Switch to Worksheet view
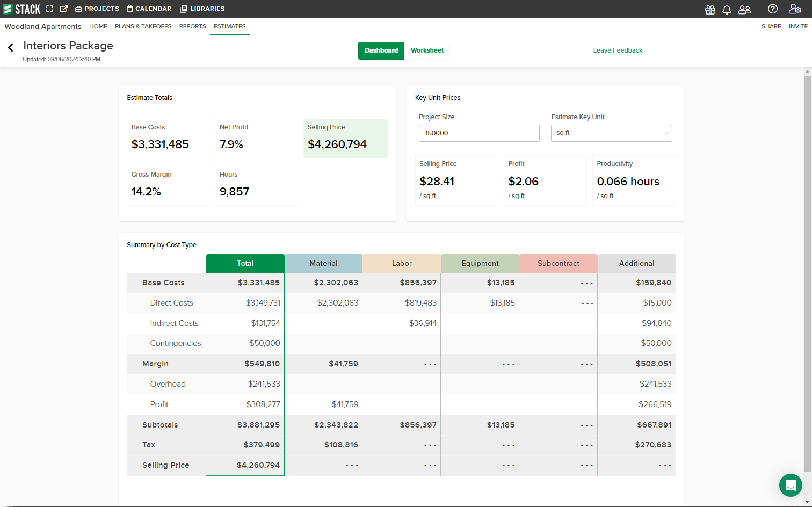Screen dimensions: 812x507 click(427, 50)
